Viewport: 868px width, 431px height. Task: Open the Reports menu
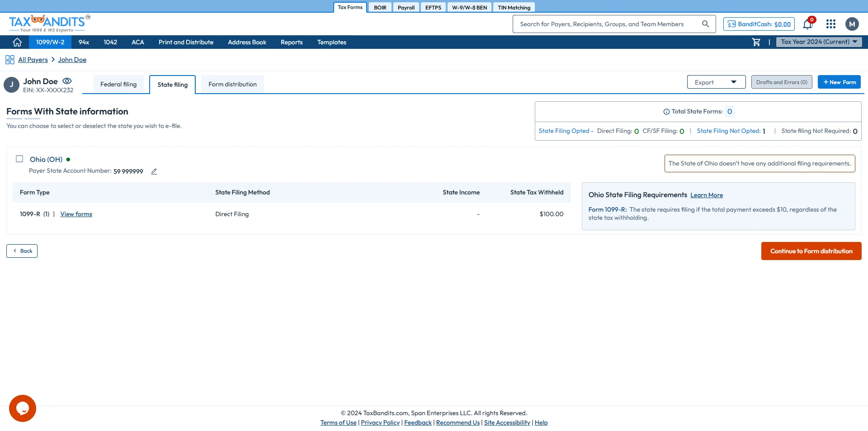click(x=292, y=42)
